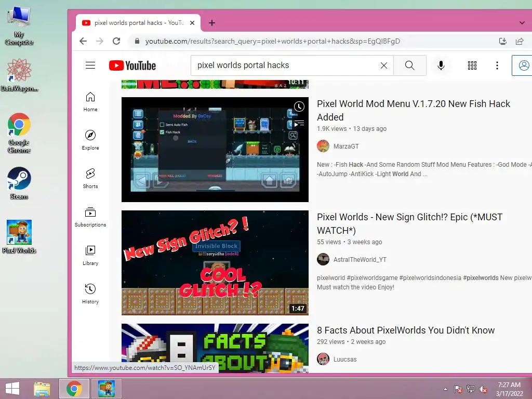
Task: Add Mod Menu video to queue
Action: pyautogui.click(x=299, y=124)
